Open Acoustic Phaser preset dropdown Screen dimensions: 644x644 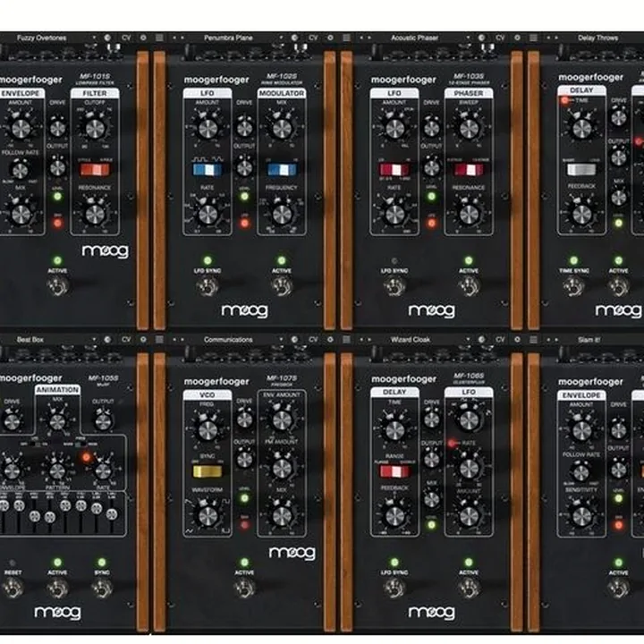click(x=468, y=38)
